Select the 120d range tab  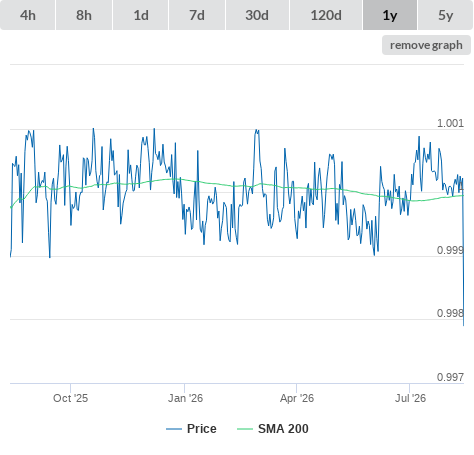point(326,15)
